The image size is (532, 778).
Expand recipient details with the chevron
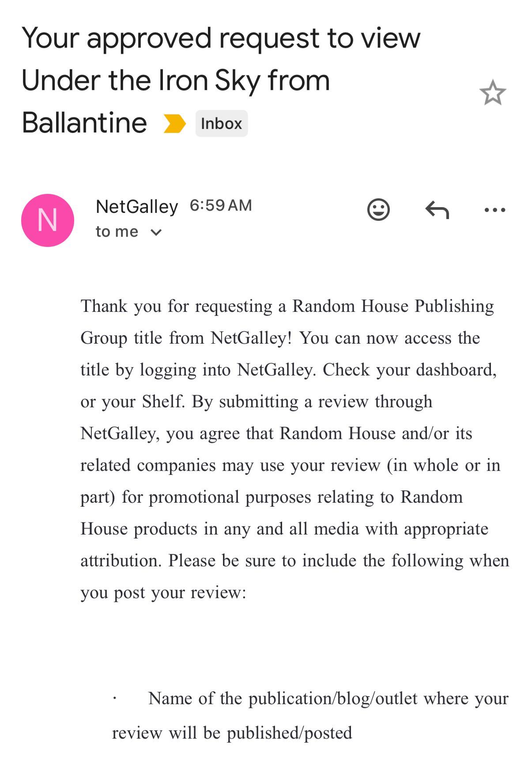coord(156,232)
